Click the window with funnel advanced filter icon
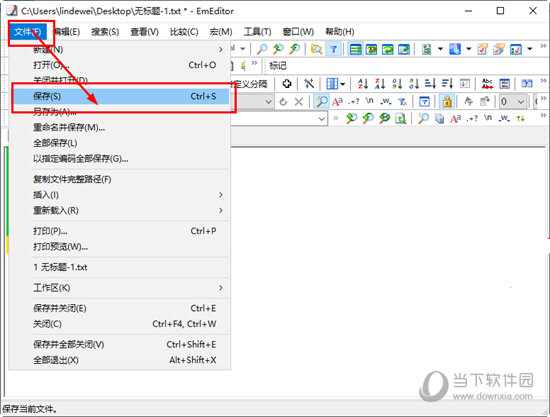The image size is (550, 417). pyautogui.click(x=424, y=102)
